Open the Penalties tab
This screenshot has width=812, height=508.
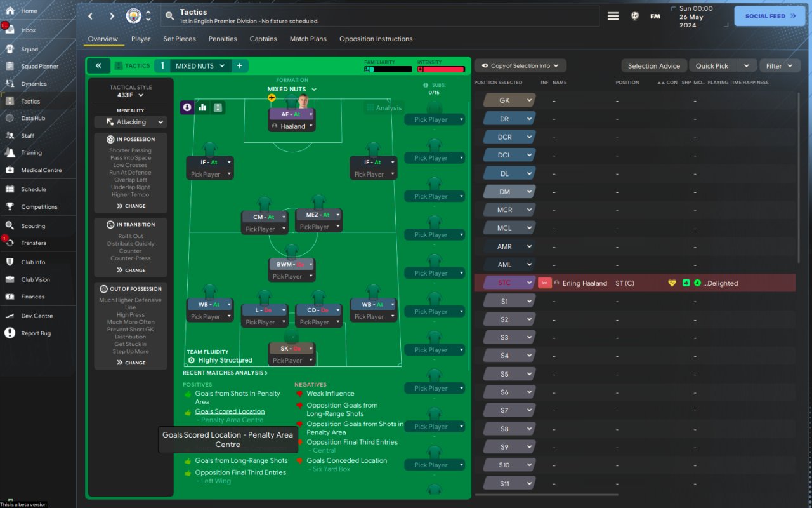tap(223, 39)
